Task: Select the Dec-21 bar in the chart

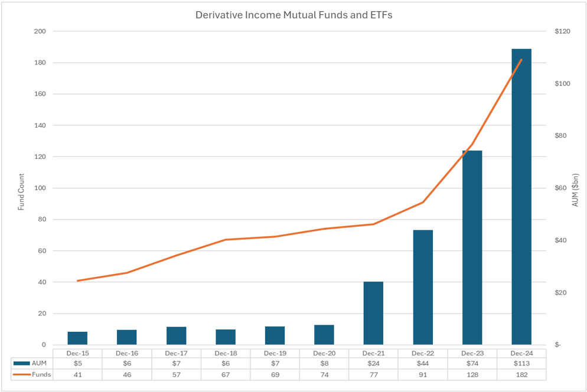Action: (373, 313)
